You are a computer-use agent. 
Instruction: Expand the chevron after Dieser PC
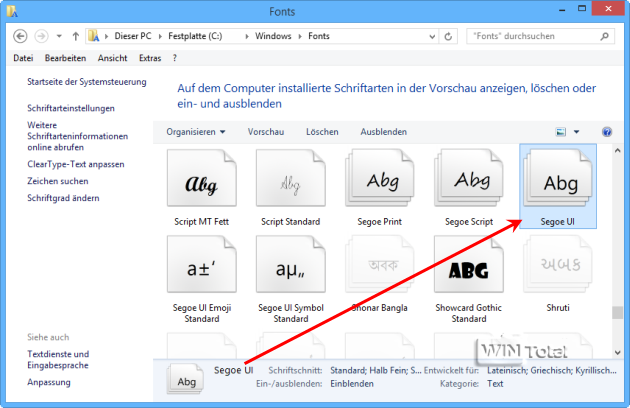click(x=160, y=37)
